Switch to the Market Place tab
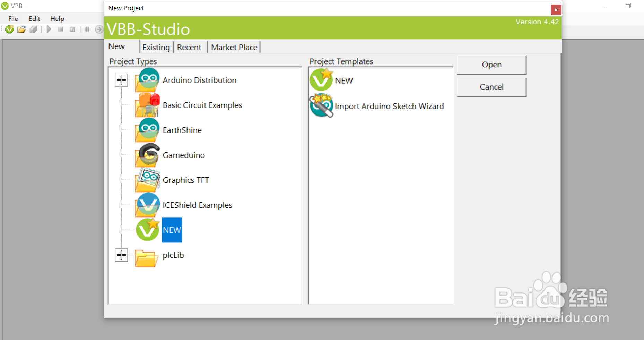644x340 pixels. (x=234, y=47)
